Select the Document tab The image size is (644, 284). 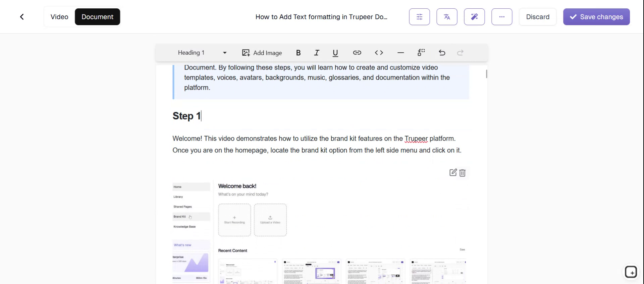tap(97, 17)
